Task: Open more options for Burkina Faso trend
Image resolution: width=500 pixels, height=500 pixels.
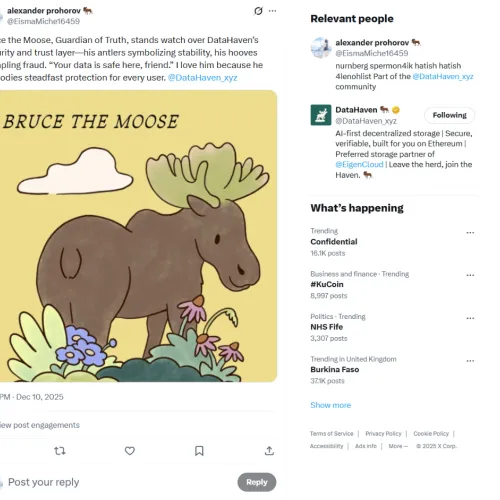Action: click(470, 361)
